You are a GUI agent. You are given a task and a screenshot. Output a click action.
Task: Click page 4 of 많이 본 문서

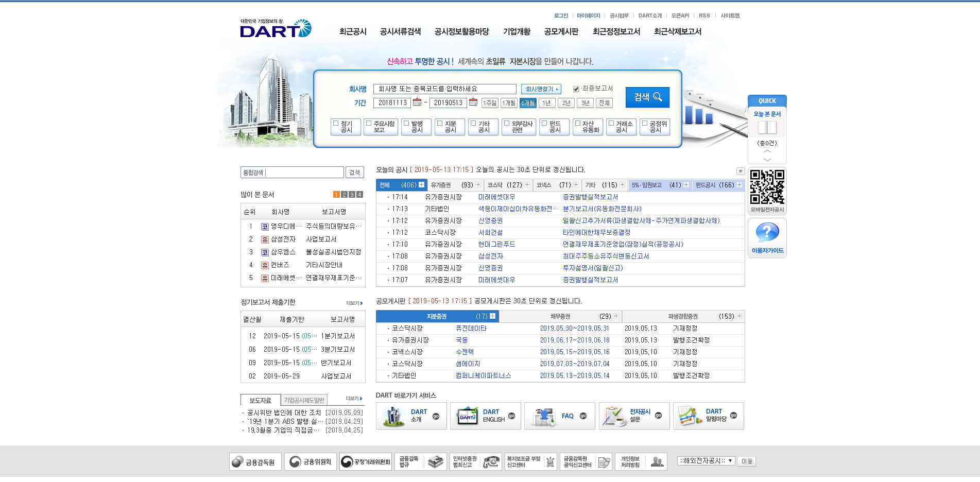click(359, 195)
